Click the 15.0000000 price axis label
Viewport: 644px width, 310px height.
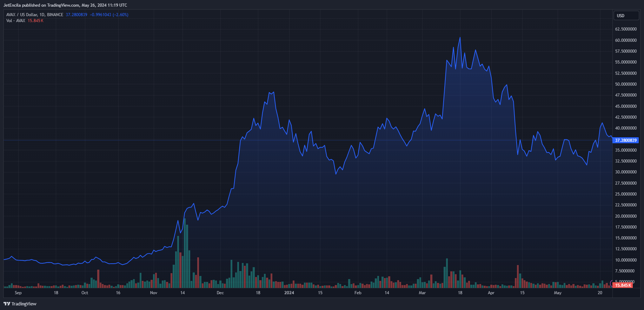626,238
